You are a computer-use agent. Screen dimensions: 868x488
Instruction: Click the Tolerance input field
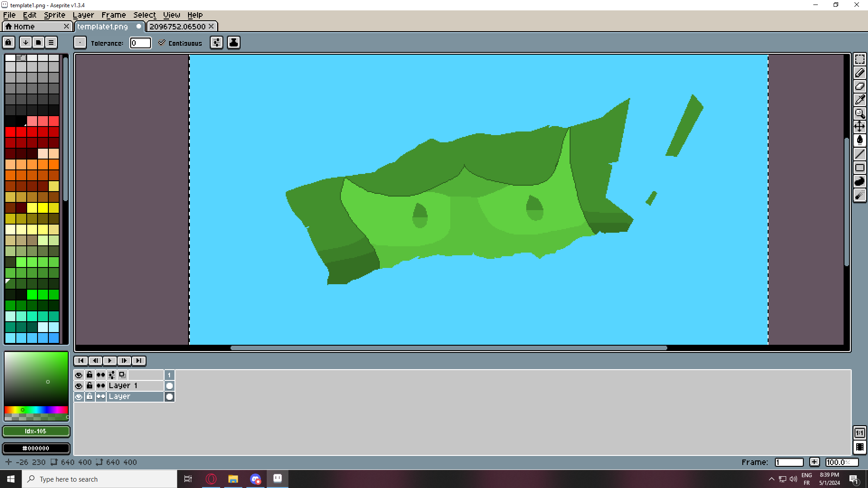pyautogui.click(x=140, y=43)
